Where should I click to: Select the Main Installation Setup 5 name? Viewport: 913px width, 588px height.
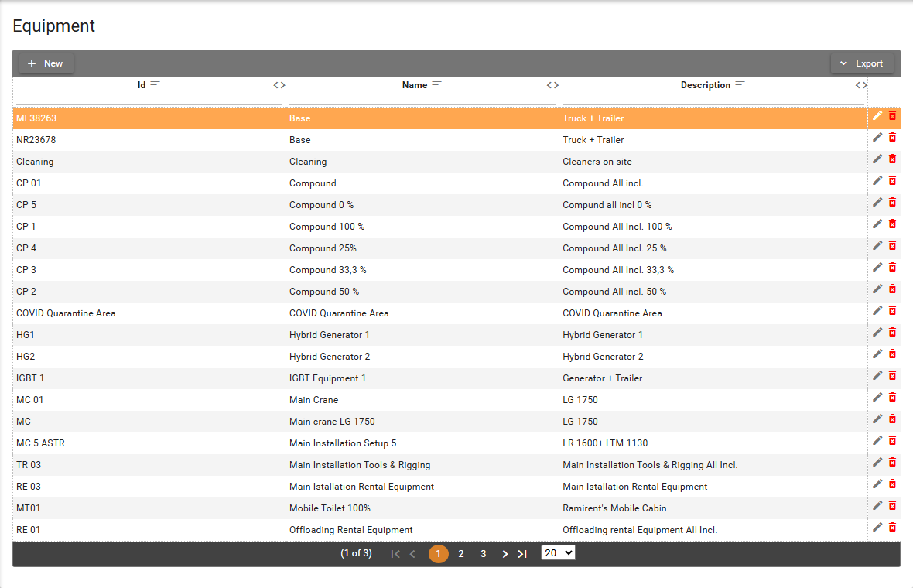[422, 443]
